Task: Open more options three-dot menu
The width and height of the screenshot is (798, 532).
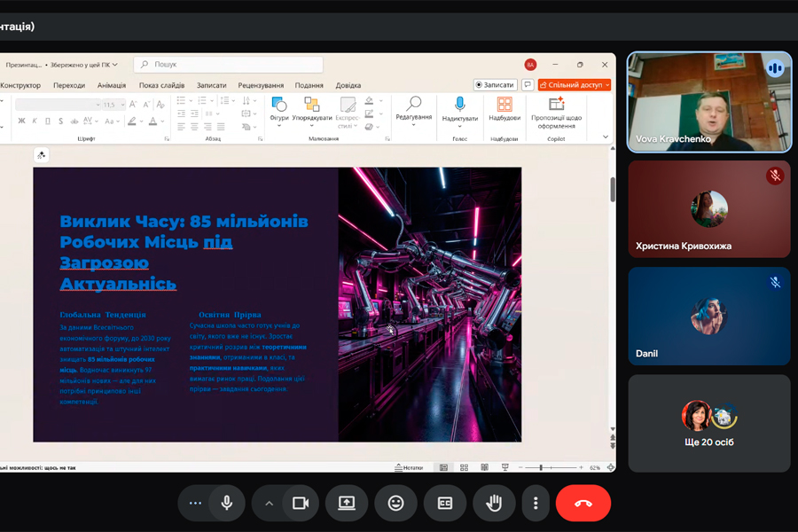Action: pyautogui.click(x=536, y=503)
